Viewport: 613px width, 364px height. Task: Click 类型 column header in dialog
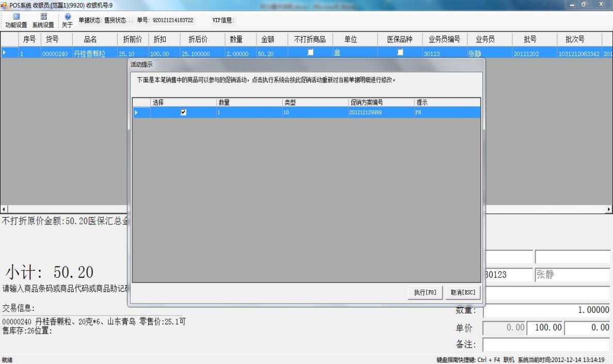click(315, 102)
